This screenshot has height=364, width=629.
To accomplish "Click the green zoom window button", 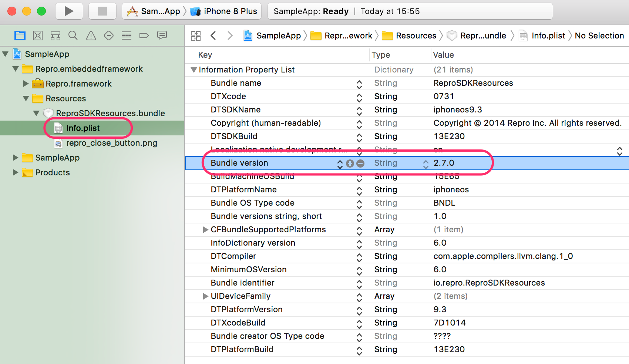I will point(41,11).
